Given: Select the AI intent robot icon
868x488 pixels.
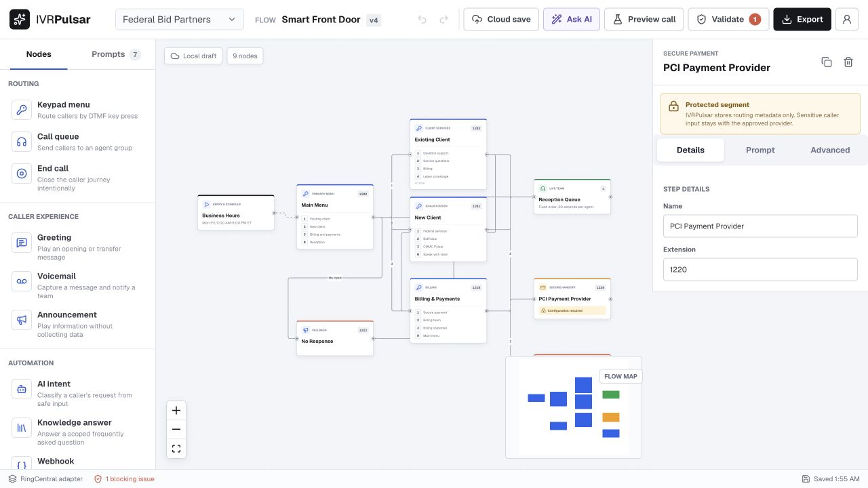Looking at the screenshot, I should coord(22,389).
